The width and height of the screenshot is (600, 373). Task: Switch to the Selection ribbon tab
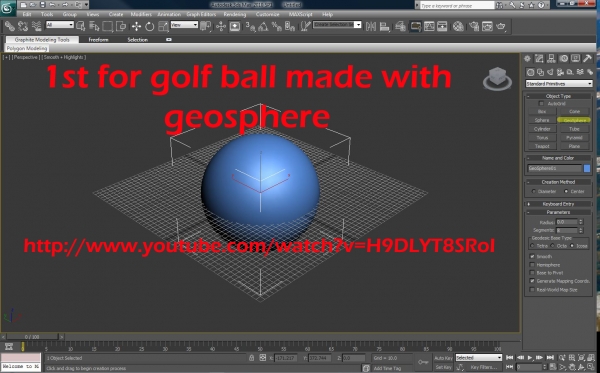click(x=137, y=40)
